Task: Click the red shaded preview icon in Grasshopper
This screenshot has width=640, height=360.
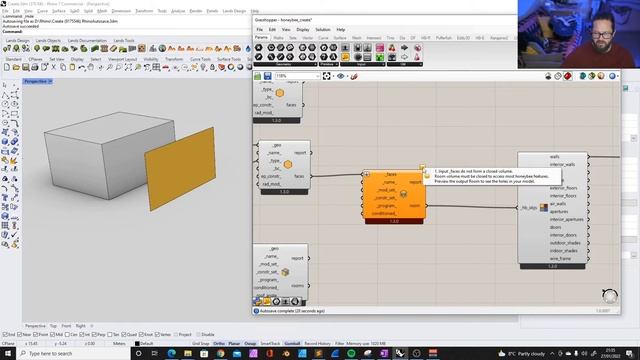Action: (568, 76)
